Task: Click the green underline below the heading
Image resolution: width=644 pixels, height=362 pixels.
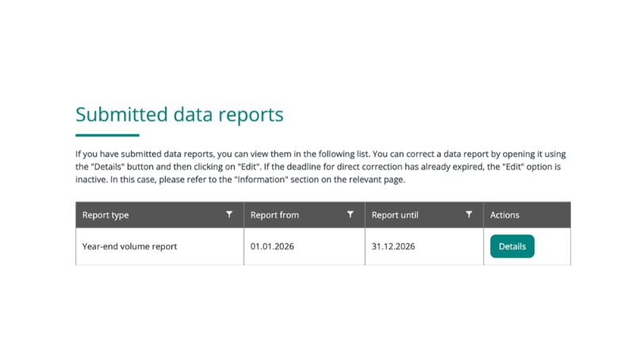Action: [x=107, y=135]
